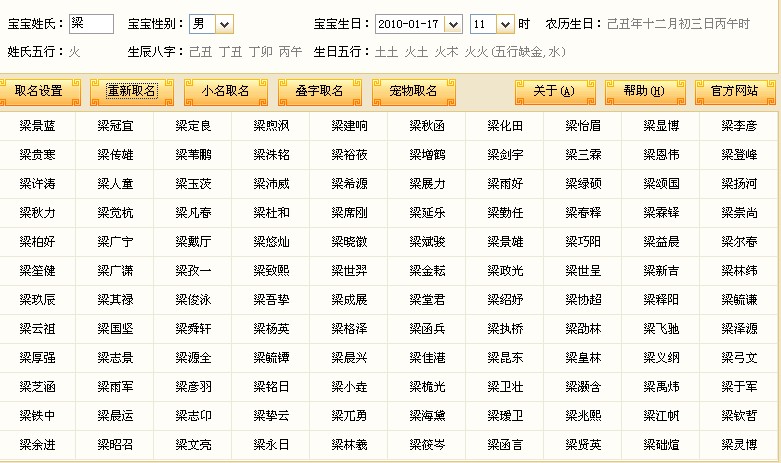The width and height of the screenshot is (781, 463).
Task: Click the 宝宝姓氏 surname input field
Action: (x=91, y=23)
